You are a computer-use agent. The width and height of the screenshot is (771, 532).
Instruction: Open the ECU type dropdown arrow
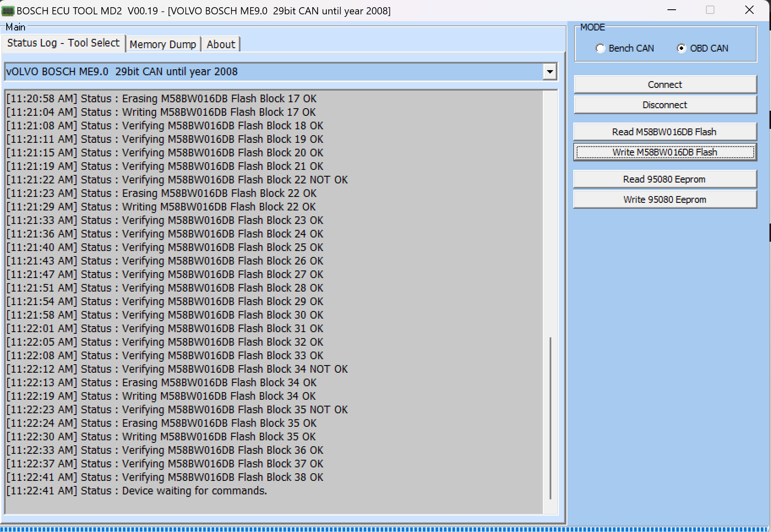click(x=550, y=71)
